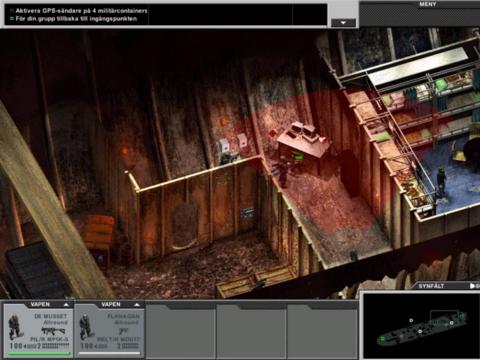Click the green start marker on minimap
This screenshot has width=480, height=360.
point(382,338)
